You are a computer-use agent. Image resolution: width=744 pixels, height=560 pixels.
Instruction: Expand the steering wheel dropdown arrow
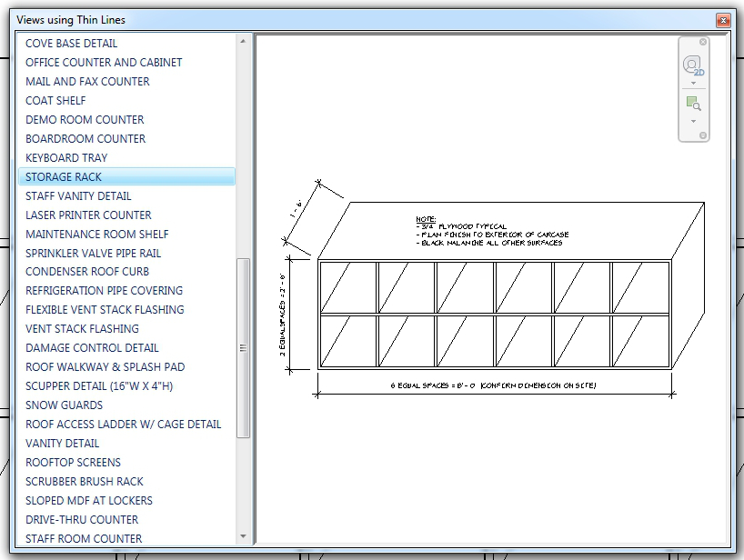coord(694,84)
